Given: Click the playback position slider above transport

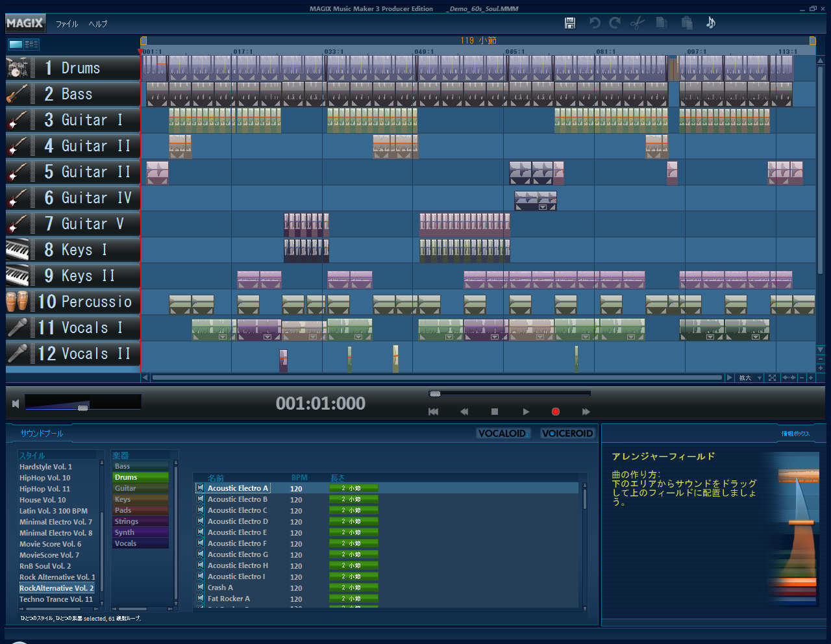Looking at the screenshot, I should click(x=435, y=393).
